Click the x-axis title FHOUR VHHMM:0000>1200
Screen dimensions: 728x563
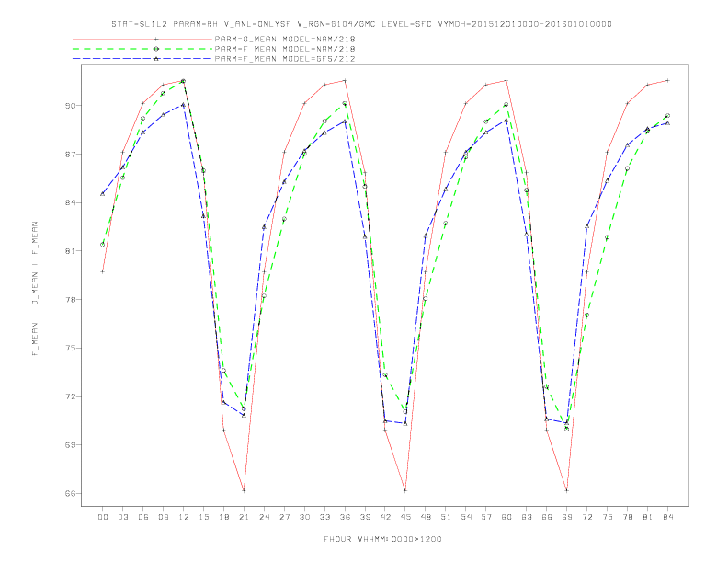pyautogui.click(x=382, y=539)
